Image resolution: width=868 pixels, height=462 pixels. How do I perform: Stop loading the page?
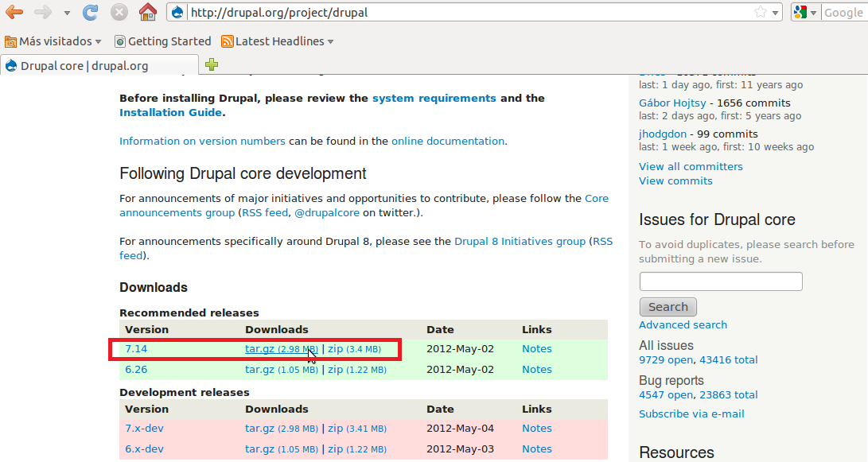(x=119, y=12)
